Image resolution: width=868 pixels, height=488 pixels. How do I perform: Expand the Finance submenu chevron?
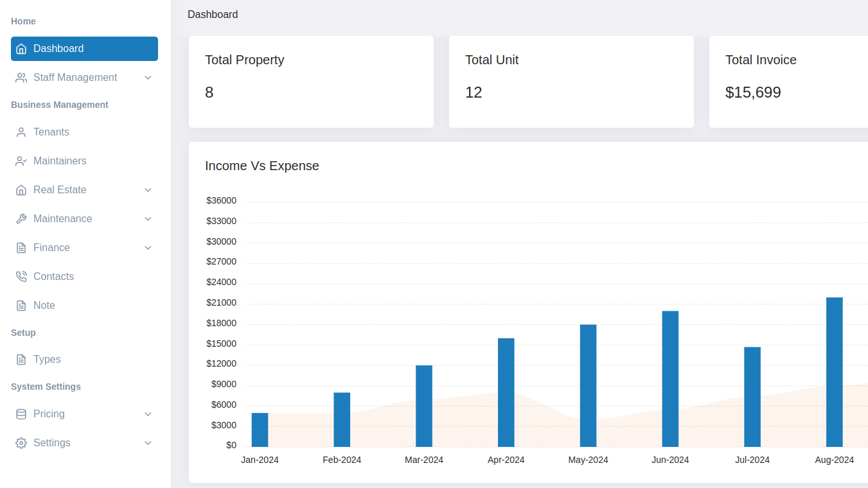(x=148, y=248)
